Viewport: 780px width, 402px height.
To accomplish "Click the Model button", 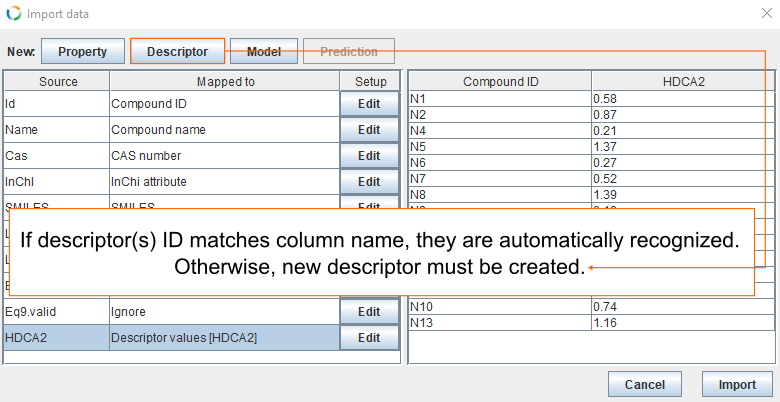I will pos(264,51).
